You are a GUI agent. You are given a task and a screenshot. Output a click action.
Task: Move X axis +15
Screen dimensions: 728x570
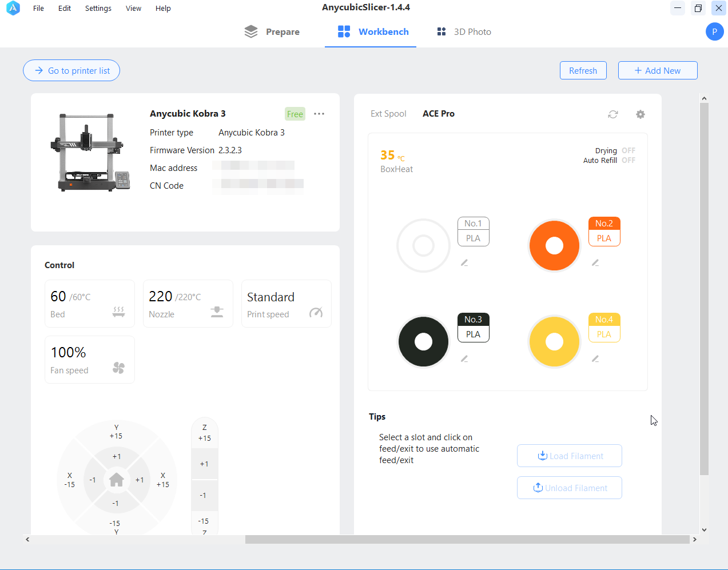tap(163, 480)
